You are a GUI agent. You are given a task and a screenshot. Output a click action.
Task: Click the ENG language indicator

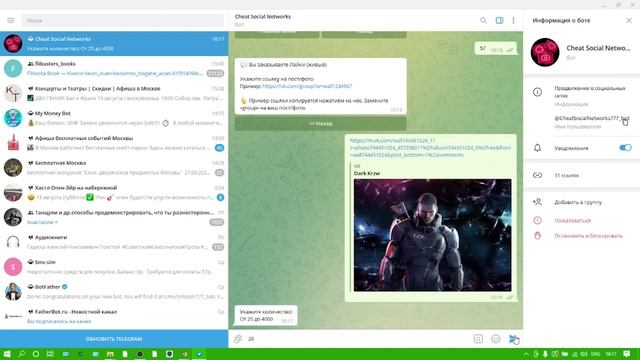click(x=596, y=354)
